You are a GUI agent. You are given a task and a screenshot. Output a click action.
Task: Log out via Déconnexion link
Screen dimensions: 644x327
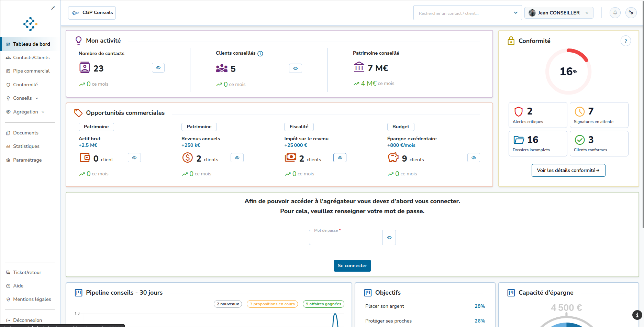27,320
